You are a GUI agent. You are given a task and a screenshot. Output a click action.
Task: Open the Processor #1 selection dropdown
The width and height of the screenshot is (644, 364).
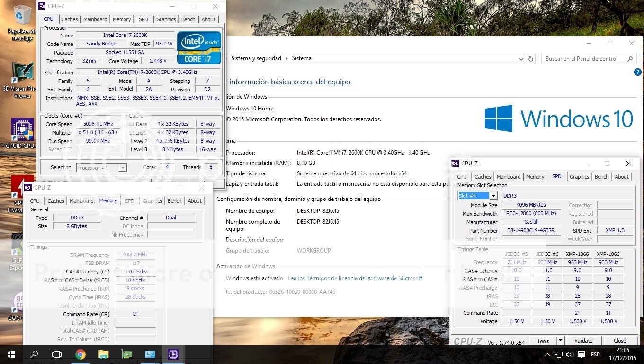[123, 167]
